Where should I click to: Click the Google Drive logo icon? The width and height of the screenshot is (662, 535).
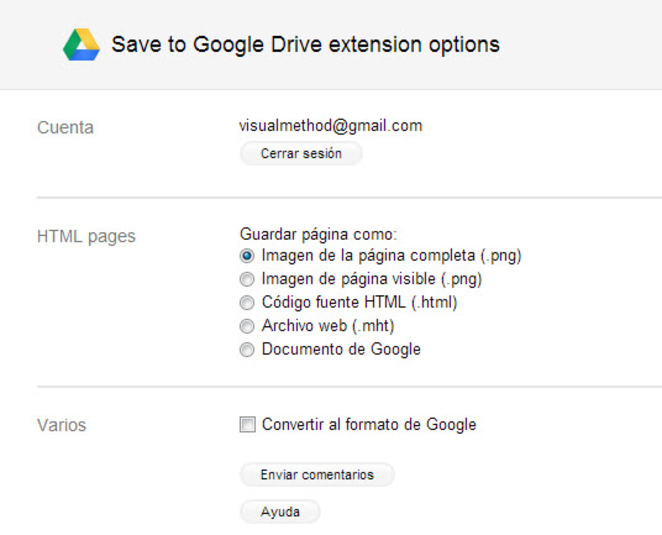point(81,45)
